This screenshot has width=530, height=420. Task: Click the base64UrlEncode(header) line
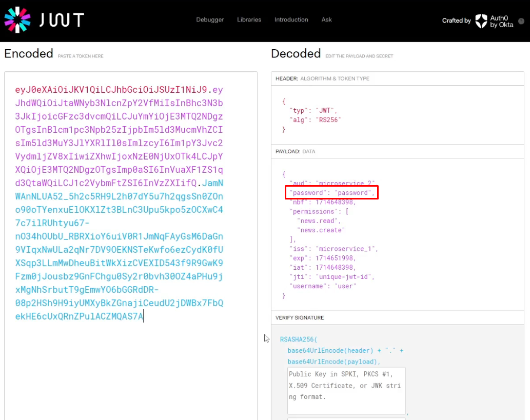click(x=345, y=350)
